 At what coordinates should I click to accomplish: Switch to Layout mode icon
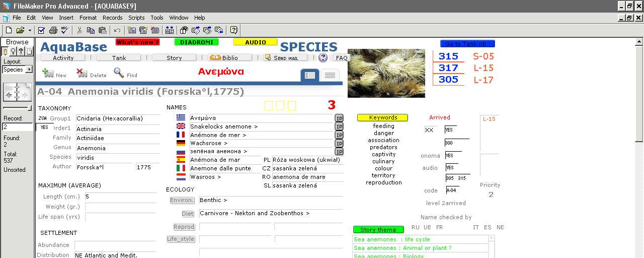point(21,51)
